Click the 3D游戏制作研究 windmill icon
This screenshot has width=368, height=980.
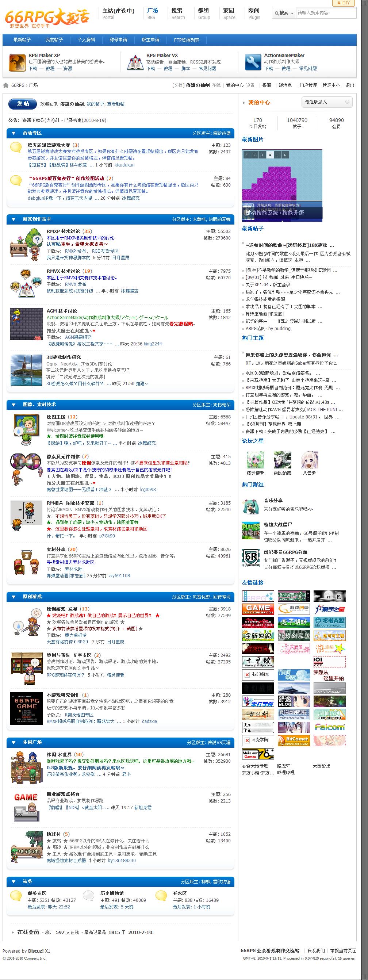[x=26, y=370]
